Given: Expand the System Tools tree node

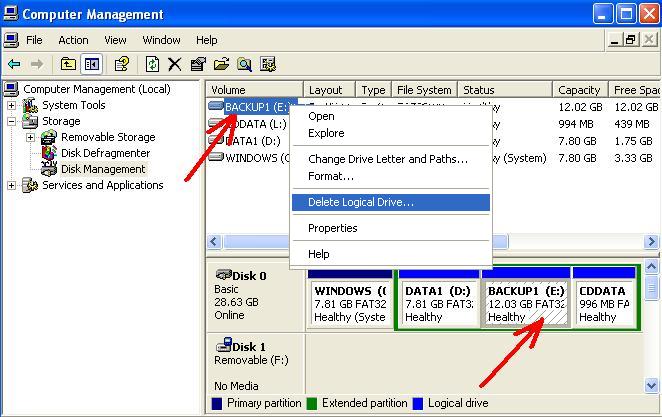Looking at the screenshot, I should pos(12,105).
